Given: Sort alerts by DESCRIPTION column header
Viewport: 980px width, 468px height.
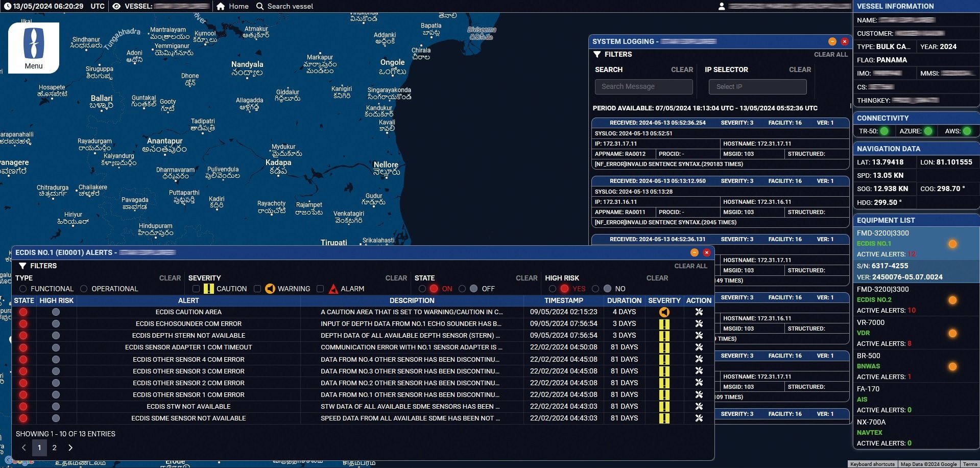Looking at the screenshot, I should (412, 300).
